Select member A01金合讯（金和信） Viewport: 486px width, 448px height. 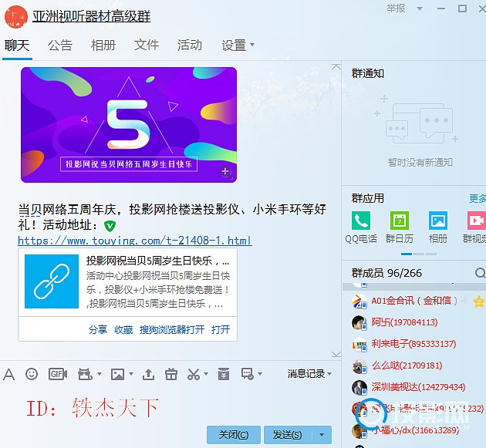(x=413, y=301)
